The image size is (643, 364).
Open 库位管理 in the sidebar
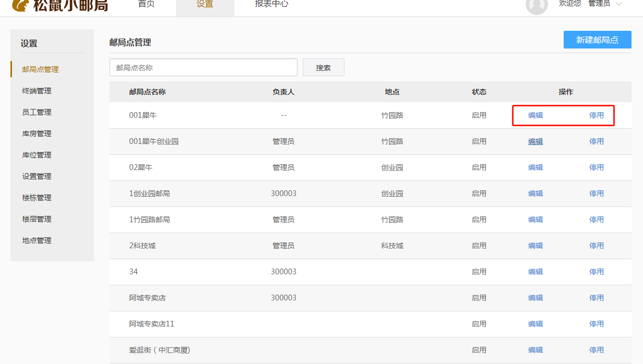37,155
